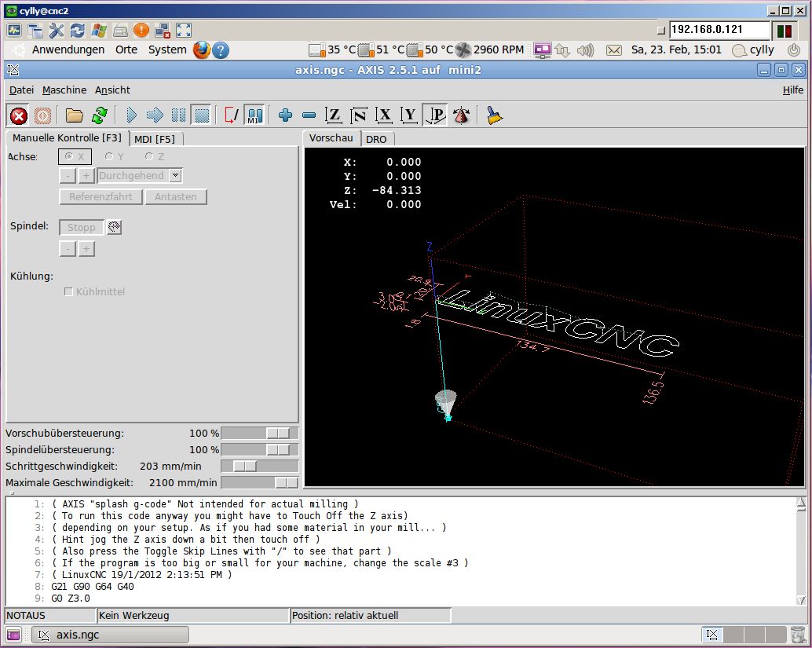Select Z axis radio button
Image resolution: width=812 pixels, height=648 pixels.
155,156
